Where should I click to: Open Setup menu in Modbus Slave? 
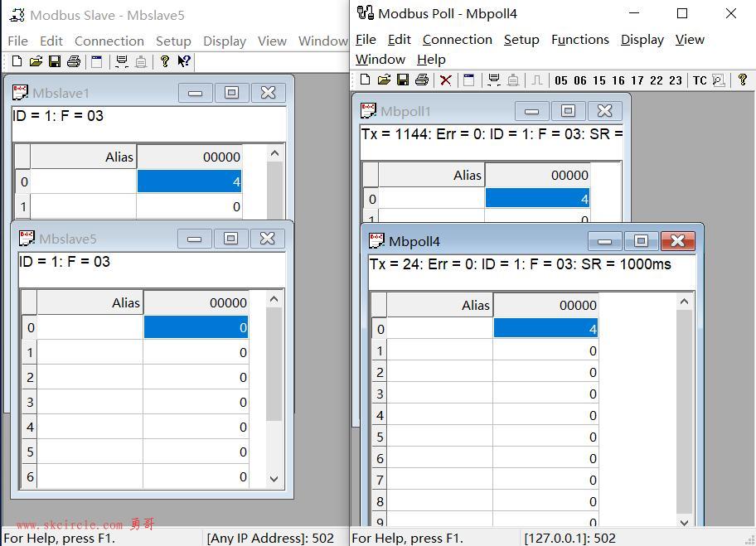point(173,41)
